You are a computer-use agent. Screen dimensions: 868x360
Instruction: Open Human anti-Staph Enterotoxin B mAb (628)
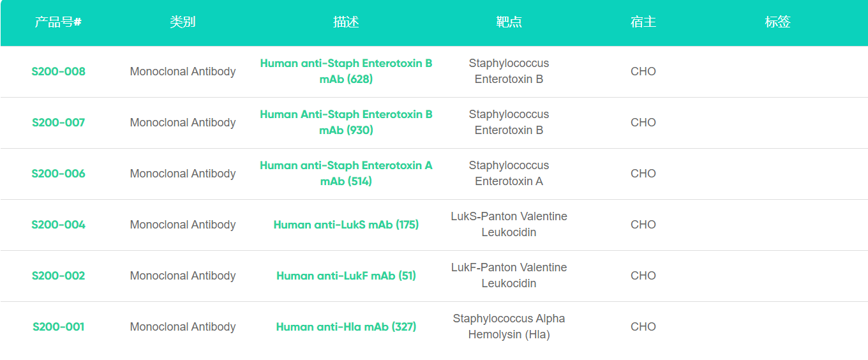pyautogui.click(x=346, y=71)
